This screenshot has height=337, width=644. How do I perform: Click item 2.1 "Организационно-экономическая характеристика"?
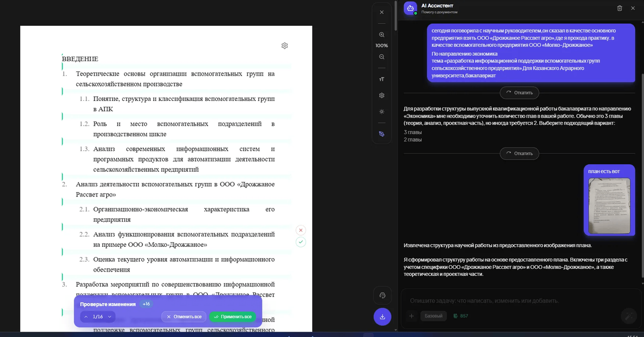click(x=184, y=214)
